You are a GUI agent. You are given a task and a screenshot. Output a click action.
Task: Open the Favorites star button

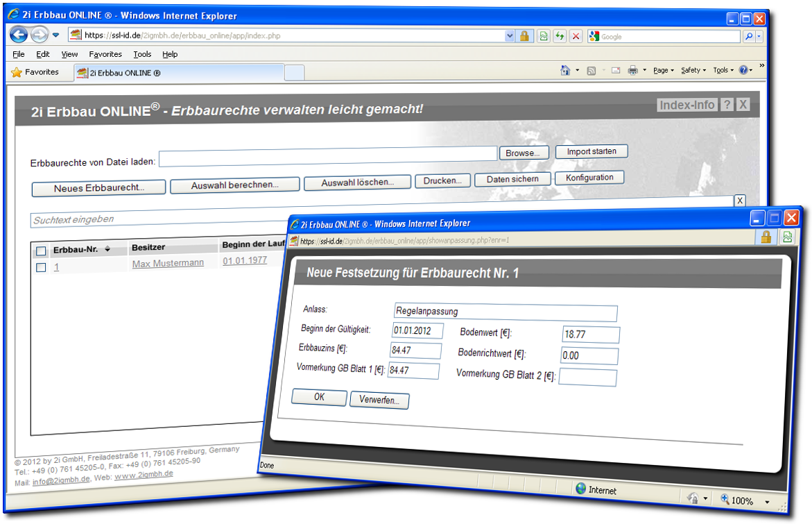tap(35, 72)
